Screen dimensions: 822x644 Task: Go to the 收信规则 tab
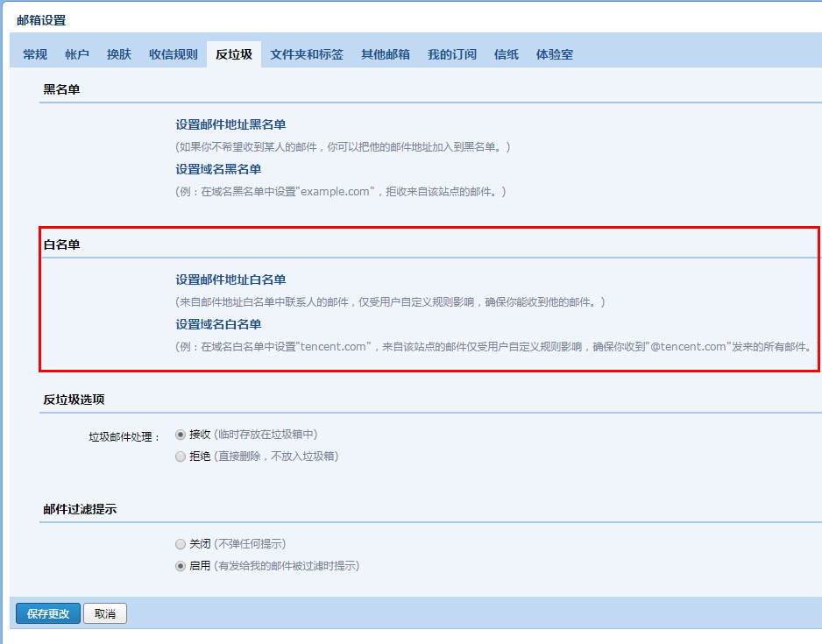pos(173,54)
